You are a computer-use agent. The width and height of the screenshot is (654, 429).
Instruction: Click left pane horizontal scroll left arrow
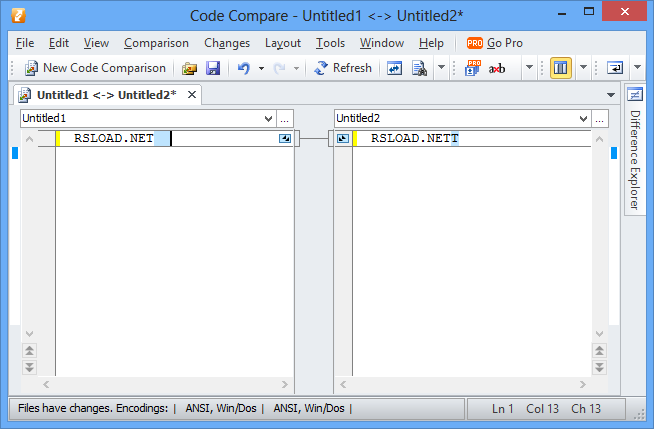click(46, 384)
